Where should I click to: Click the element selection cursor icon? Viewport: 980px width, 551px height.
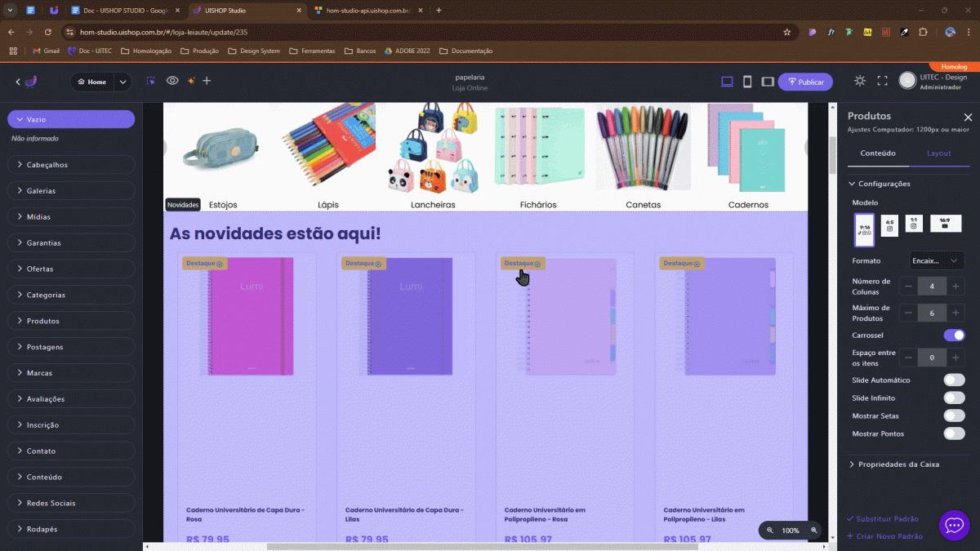click(x=151, y=81)
